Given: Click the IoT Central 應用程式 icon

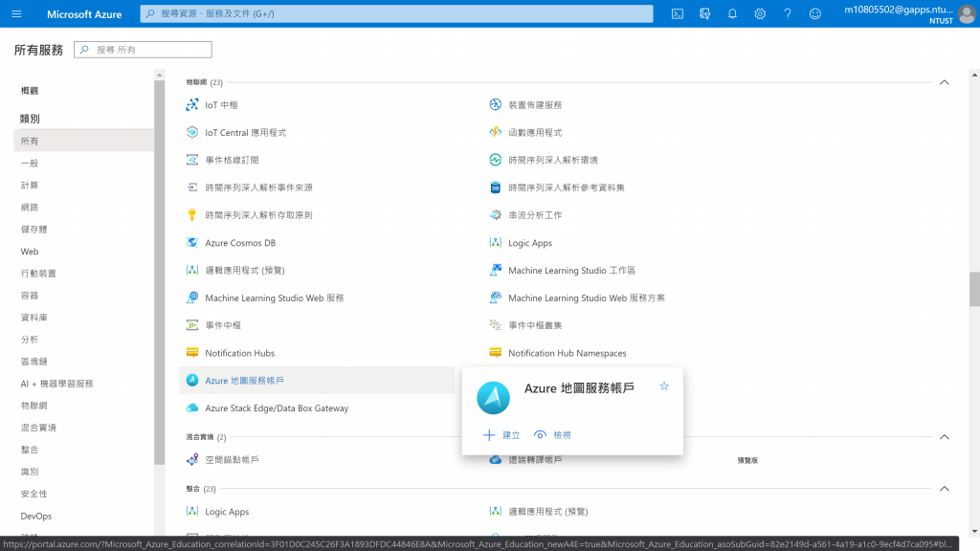Looking at the screenshot, I should (192, 132).
